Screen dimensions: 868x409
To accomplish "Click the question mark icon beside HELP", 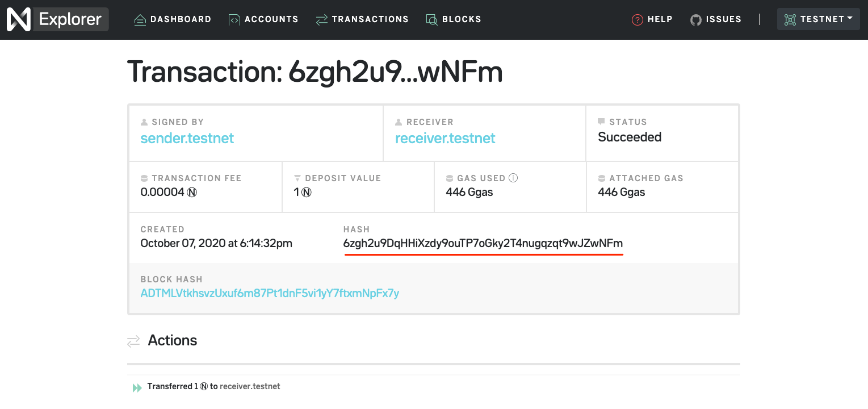I will [636, 19].
